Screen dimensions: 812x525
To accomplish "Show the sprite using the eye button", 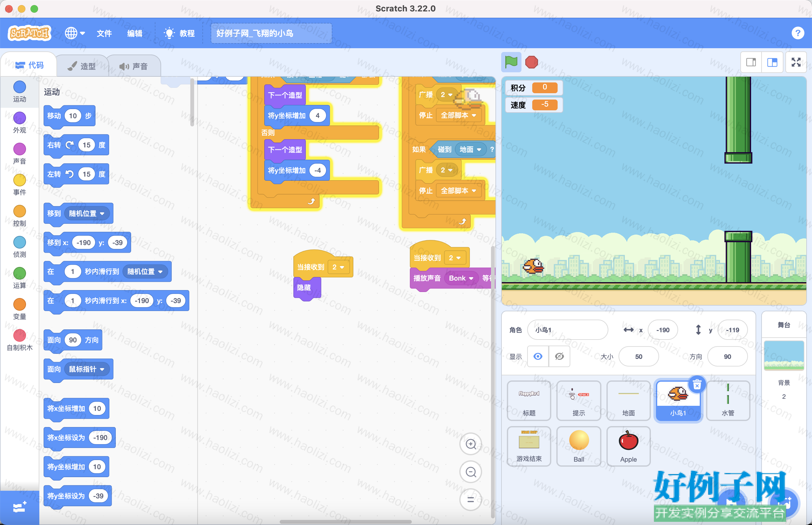I will (x=538, y=356).
